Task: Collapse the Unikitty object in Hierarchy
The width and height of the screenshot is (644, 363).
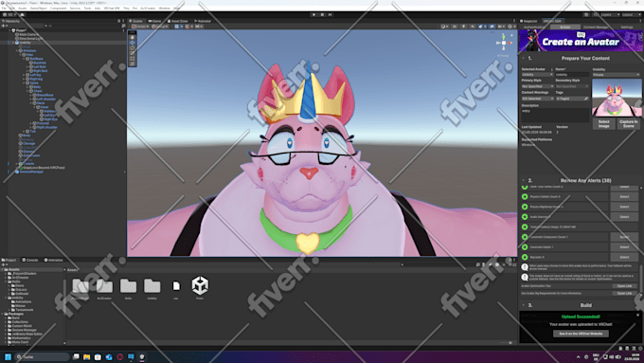Action: (x=13, y=43)
